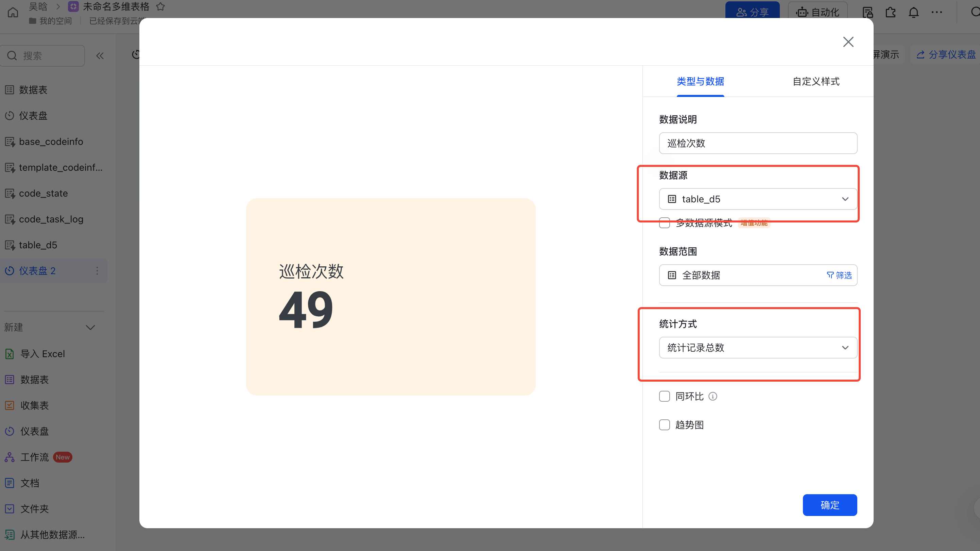Open 仪表盘 2 more options menu
The image size is (980, 551).
click(97, 271)
